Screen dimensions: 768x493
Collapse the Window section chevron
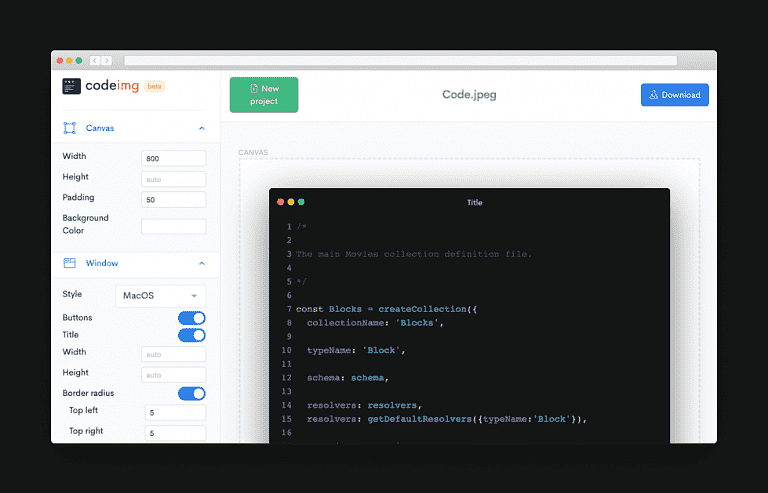pos(202,263)
